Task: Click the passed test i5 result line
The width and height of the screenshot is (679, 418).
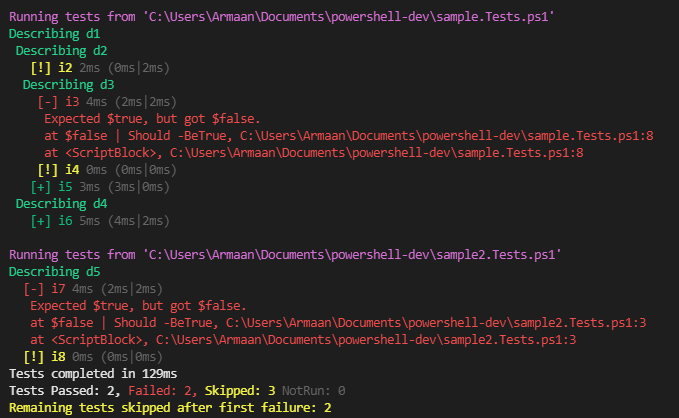Action: [x=100, y=187]
